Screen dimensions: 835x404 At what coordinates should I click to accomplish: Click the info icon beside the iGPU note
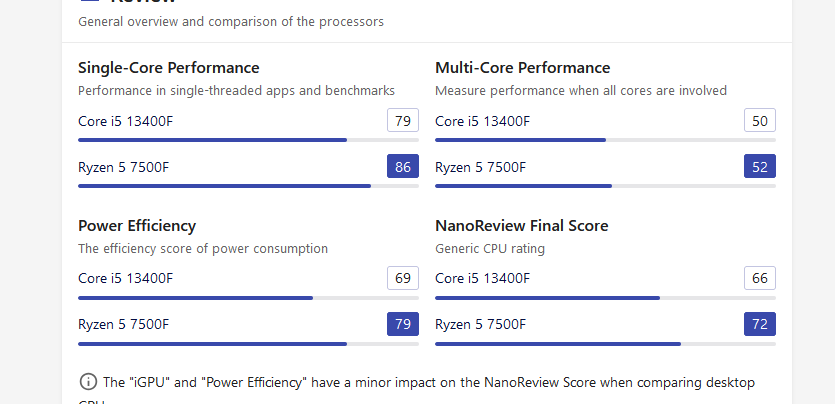[88, 382]
